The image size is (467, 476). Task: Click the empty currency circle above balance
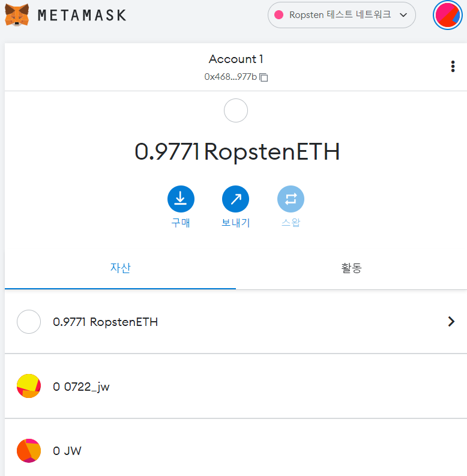click(236, 110)
